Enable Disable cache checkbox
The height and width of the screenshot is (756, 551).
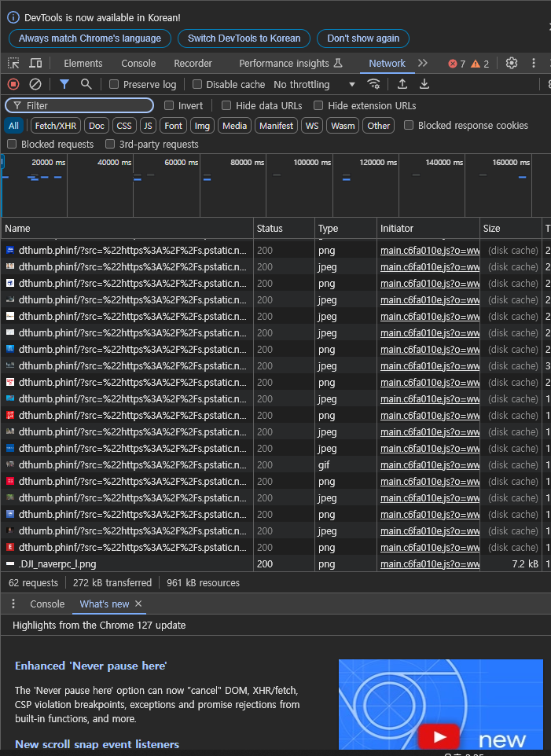(197, 84)
